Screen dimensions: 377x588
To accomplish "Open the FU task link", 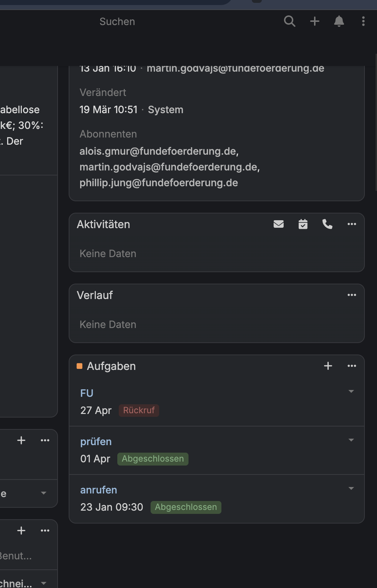I will [x=87, y=393].
